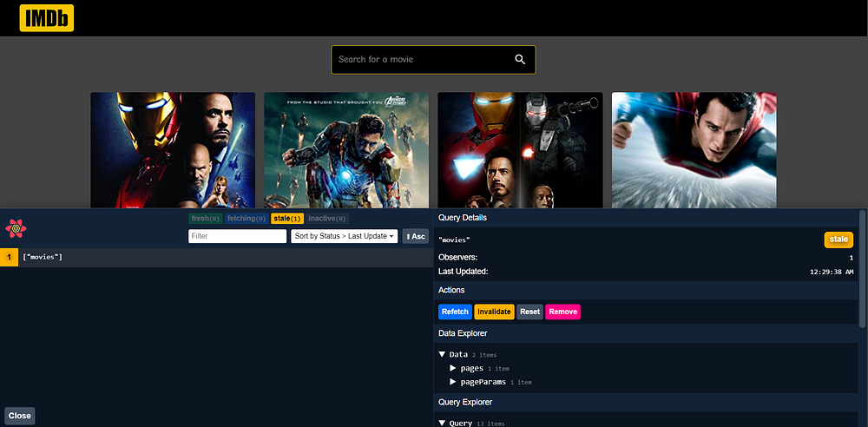Click the observer count badge 1 on movies row
This screenshot has width=868, height=427.
point(9,257)
